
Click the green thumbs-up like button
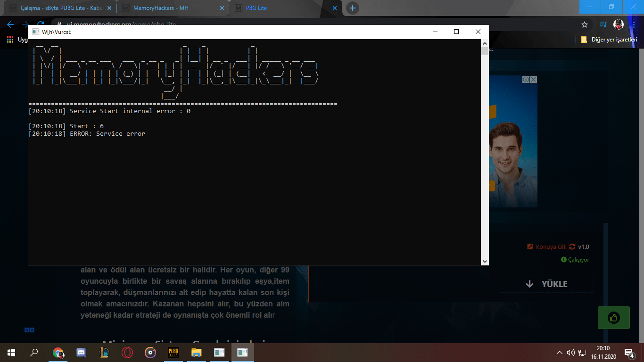point(613,318)
